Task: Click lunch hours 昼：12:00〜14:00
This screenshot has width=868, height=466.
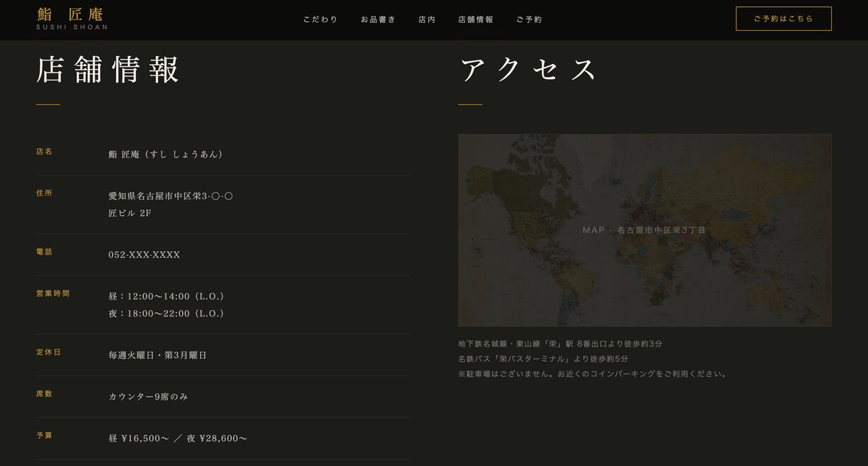Action: [168, 296]
